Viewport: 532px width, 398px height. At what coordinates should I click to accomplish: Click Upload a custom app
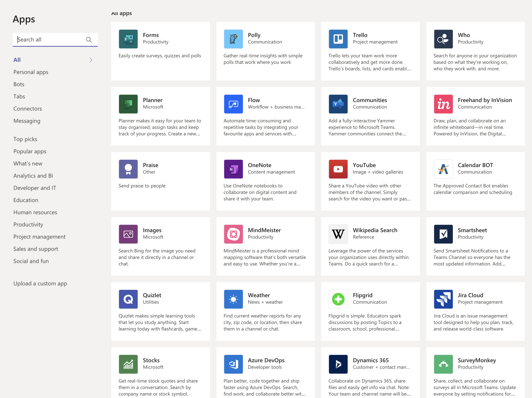[x=40, y=283]
